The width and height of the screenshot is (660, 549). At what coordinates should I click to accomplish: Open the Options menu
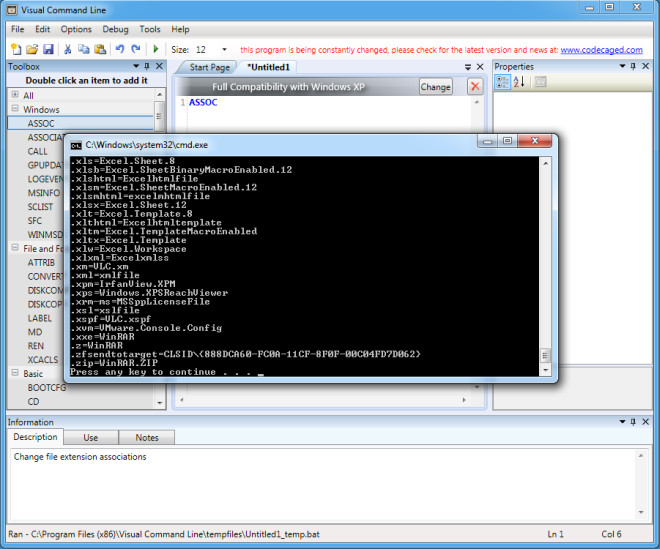click(76, 29)
